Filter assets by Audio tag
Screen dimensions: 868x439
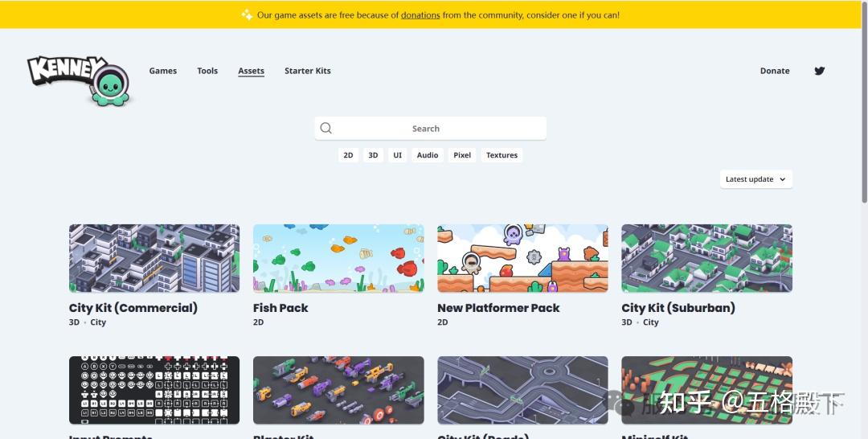click(x=428, y=155)
